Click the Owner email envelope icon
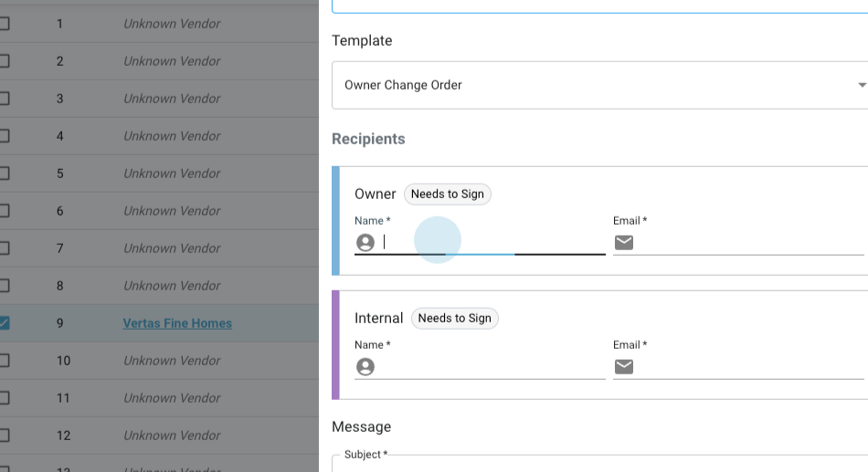 [x=624, y=243]
